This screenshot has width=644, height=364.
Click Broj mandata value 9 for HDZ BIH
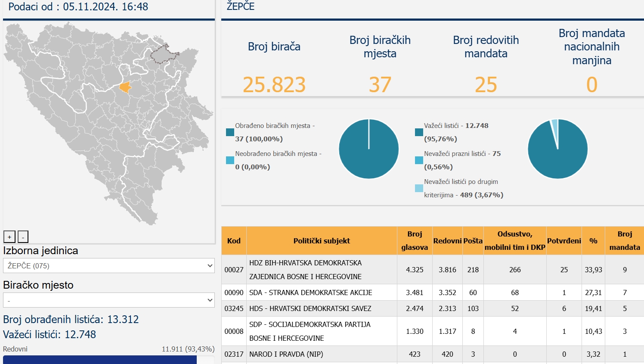point(625,270)
